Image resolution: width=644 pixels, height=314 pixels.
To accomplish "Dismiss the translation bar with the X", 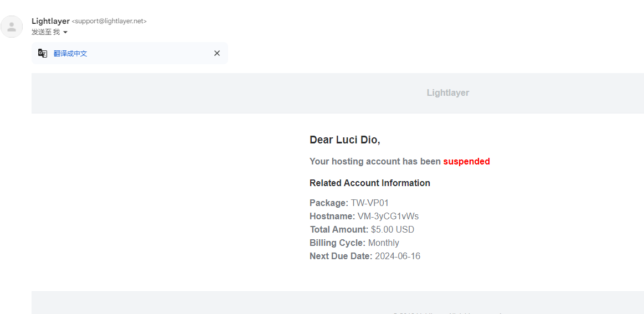I will [x=217, y=53].
